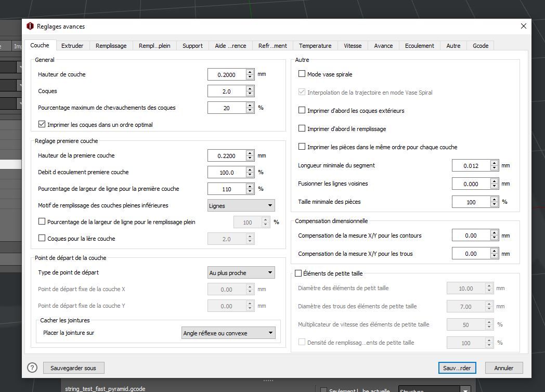The width and height of the screenshot is (545, 392).
Task: Increase Hauteur de la premiere couche stepper
Action: click(x=250, y=153)
